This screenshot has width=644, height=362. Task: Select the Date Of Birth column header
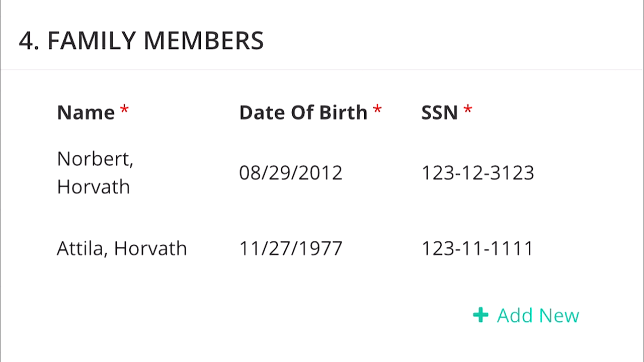point(303,112)
